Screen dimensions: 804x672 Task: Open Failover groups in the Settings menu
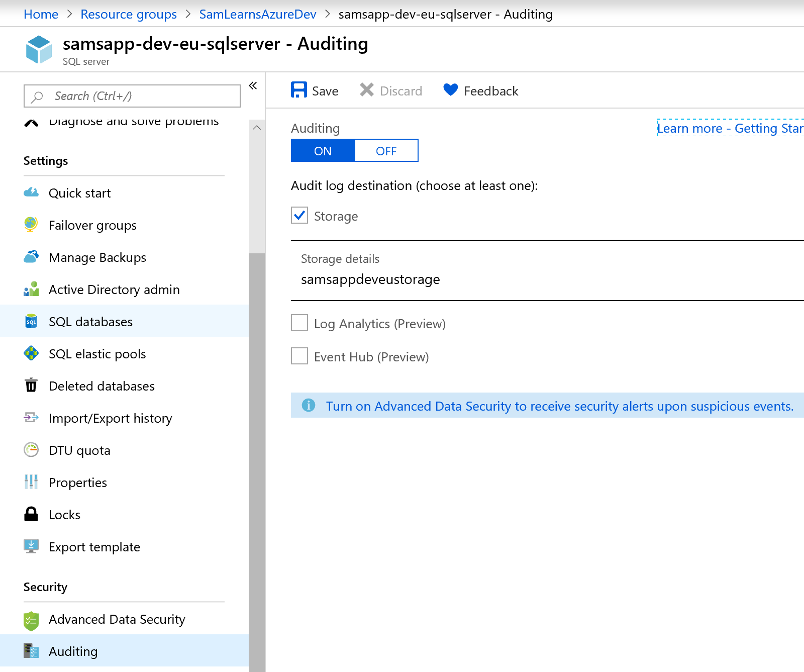(x=92, y=225)
